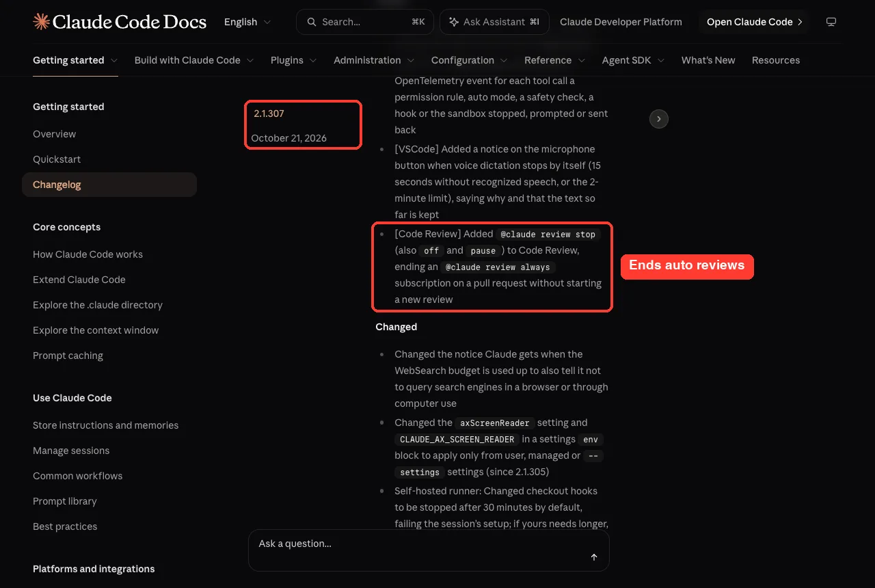The width and height of the screenshot is (875, 588).
Task: Open the English language dropdown
Action: (x=247, y=22)
